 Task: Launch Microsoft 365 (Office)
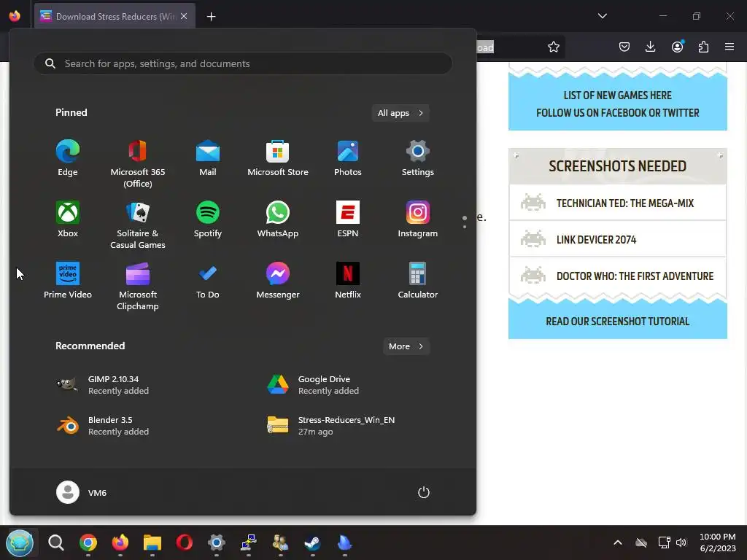point(138,164)
